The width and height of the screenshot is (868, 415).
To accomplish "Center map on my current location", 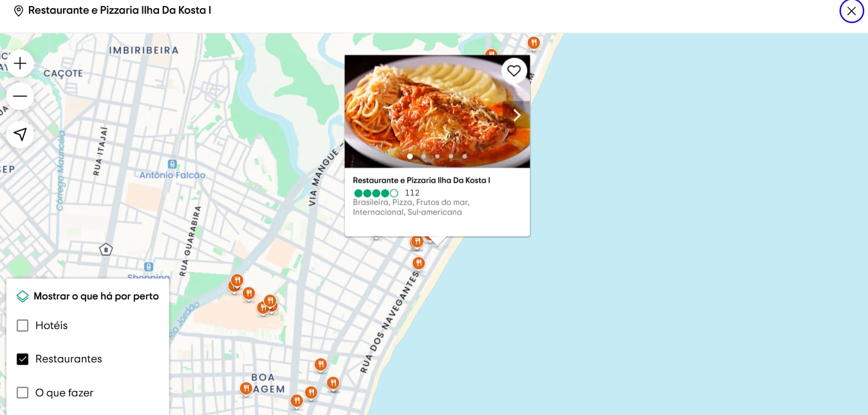I will pos(20,134).
